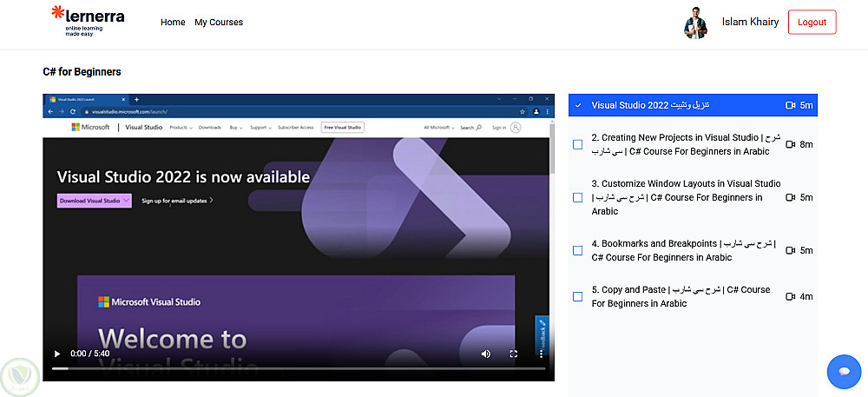Click the Islam Khairy profile avatar
This screenshot has width=868, height=397.
tap(695, 23)
